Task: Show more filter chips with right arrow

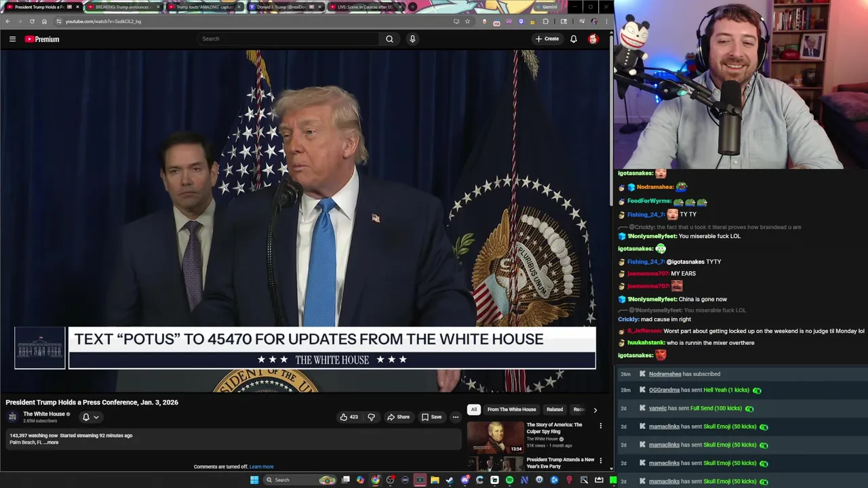Action: click(595, 409)
